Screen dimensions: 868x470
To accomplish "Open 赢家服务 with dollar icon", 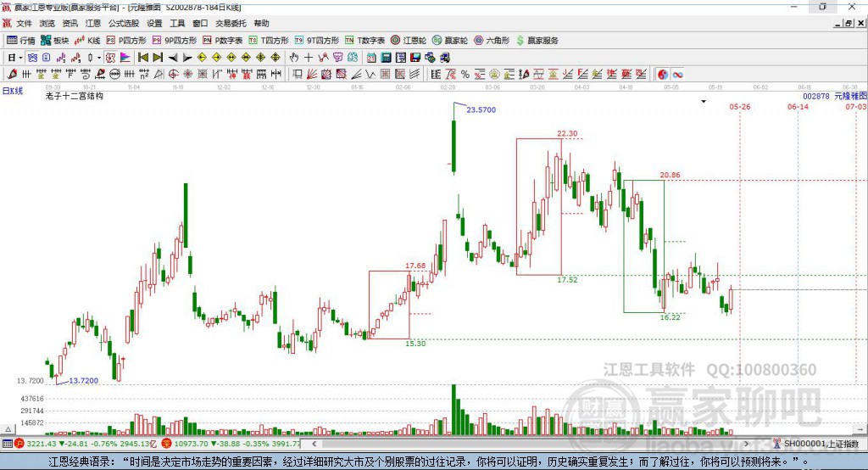I will (537, 41).
